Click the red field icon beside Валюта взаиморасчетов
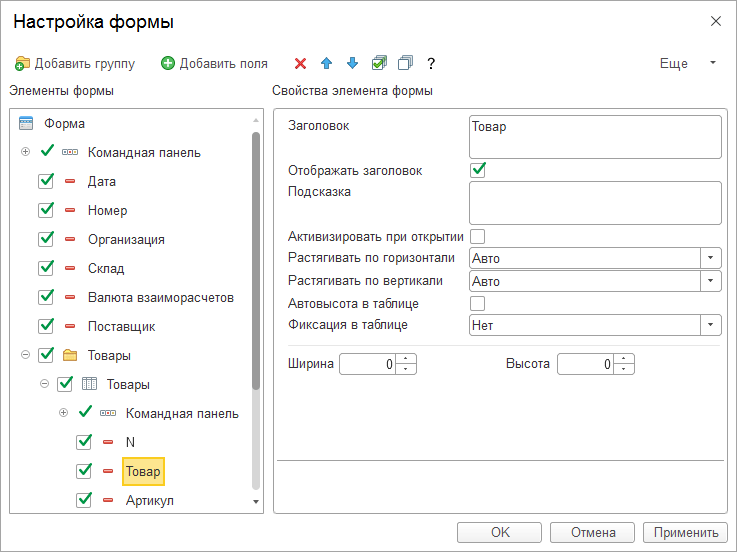Image resolution: width=737 pixels, height=552 pixels. pos(70,297)
